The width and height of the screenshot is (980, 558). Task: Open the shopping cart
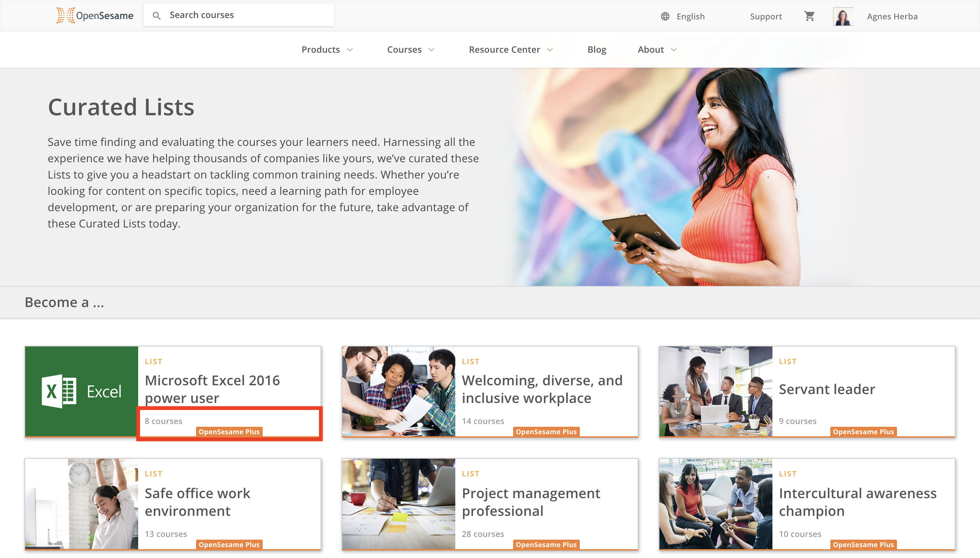coord(809,16)
